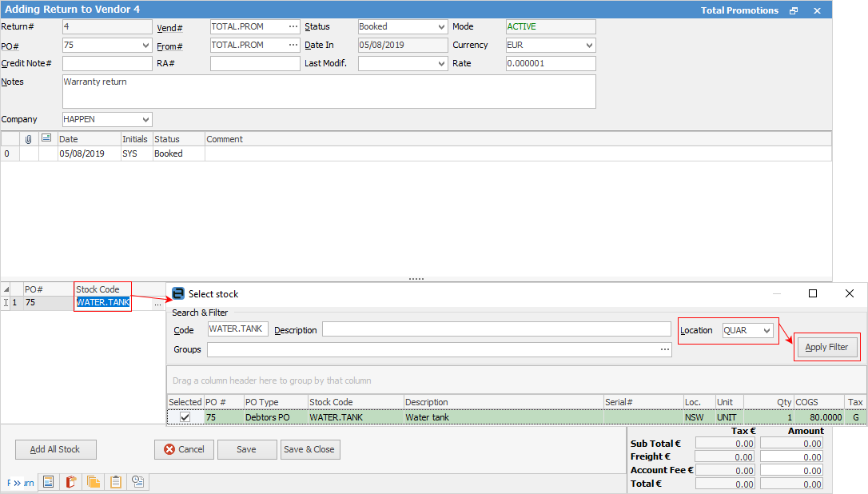Open the stacked yellow pages tab icon
Viewport: 868px width, 494px height.
pos(94,482)
